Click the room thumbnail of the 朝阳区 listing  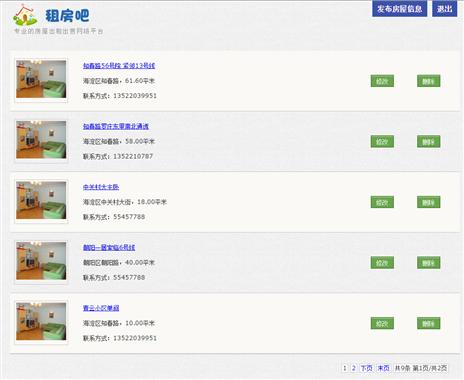(41, 261)
